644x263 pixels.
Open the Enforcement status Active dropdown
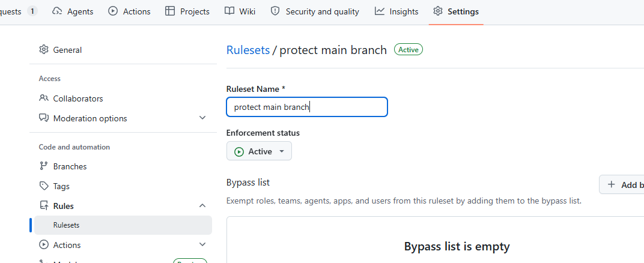coord(259,151)
